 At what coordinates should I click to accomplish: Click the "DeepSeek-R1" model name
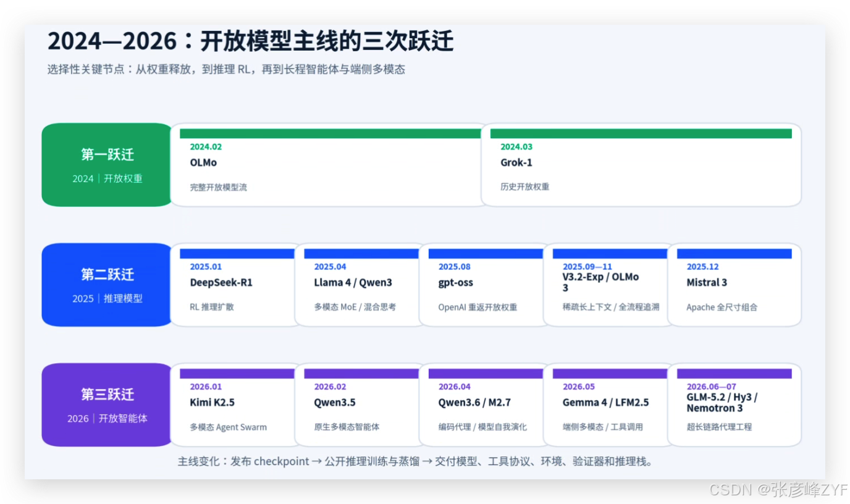click(221, 282)
